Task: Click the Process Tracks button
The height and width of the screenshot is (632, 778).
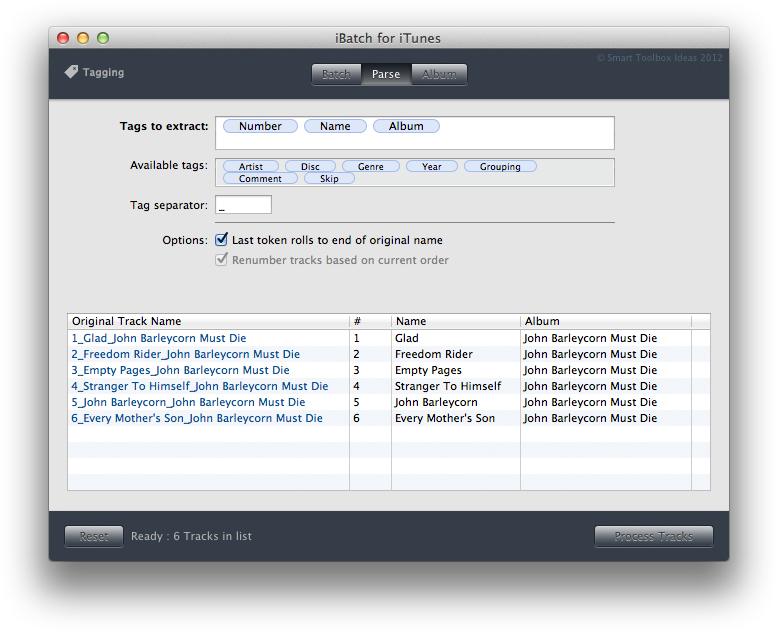Action: 653,536
